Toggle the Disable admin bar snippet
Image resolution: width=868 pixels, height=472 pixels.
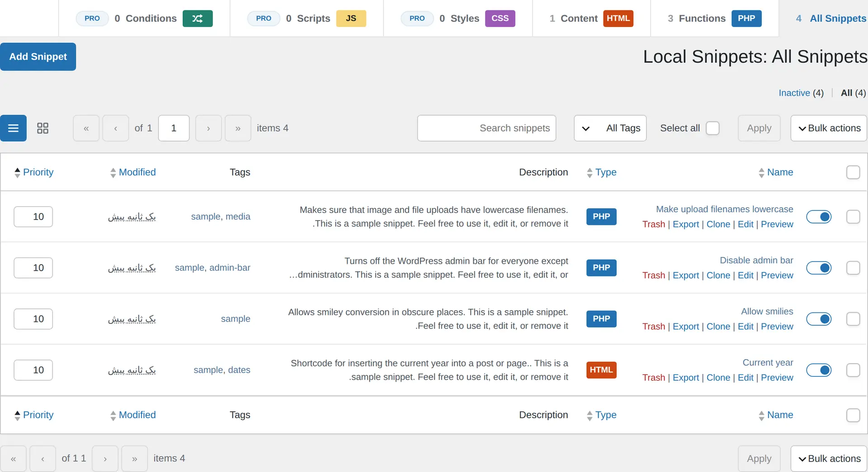tap(819, 268)
